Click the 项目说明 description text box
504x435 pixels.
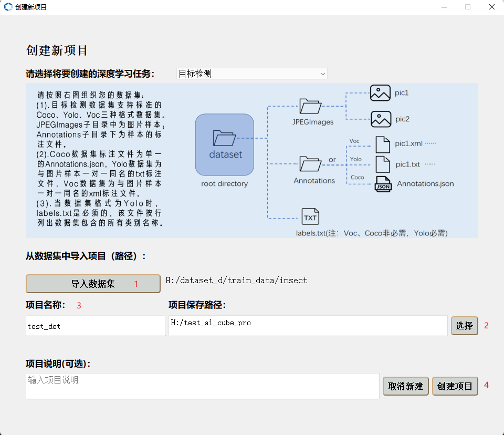point(203,386)
